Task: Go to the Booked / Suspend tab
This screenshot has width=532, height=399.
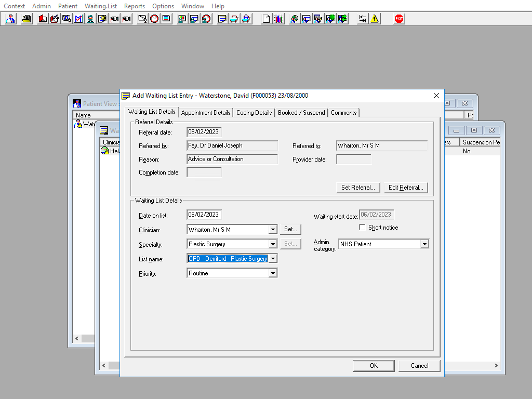Action: 301,113
